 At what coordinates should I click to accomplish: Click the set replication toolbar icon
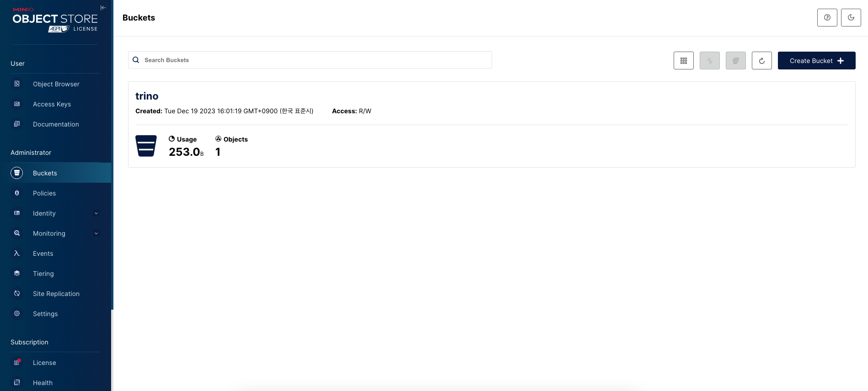[x=710, y=60]
